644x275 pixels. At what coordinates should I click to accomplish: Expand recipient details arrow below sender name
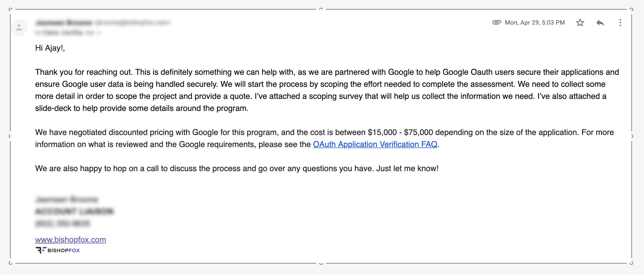tap(99, 33)
